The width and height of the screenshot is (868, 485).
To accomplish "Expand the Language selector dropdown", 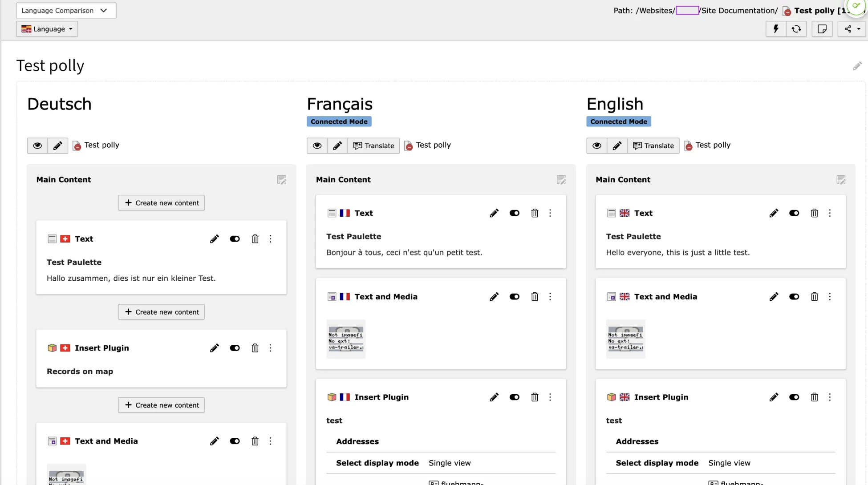I will click(47, 29).
